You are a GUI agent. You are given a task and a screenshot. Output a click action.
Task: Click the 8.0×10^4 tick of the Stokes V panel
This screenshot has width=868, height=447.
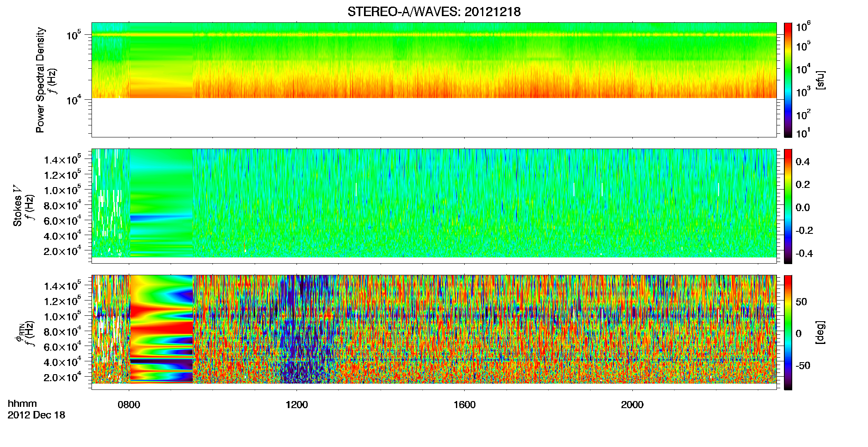63,205
